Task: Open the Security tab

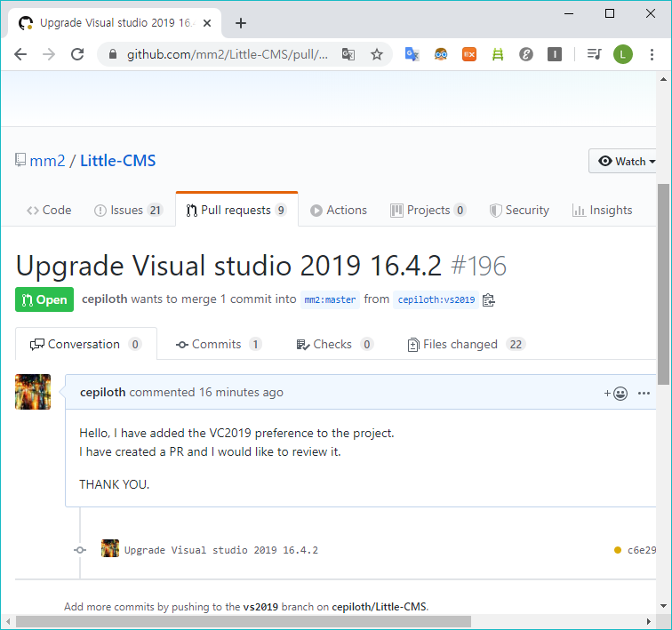Action: coord(519,211)
